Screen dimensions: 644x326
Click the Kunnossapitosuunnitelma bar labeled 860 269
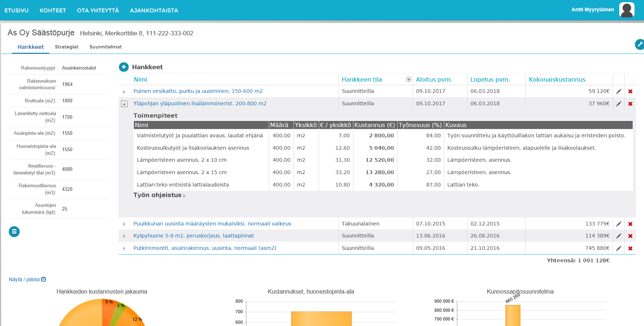tap(513, 315)
